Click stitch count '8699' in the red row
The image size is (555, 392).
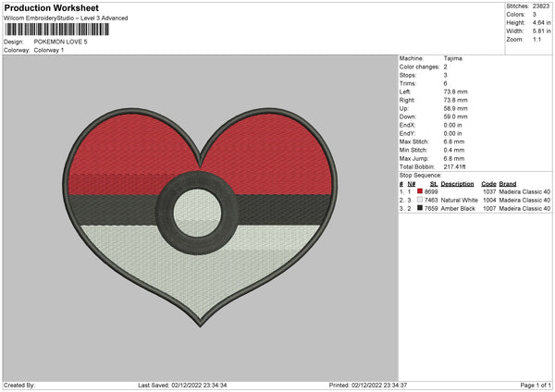(x=431, y=191)
